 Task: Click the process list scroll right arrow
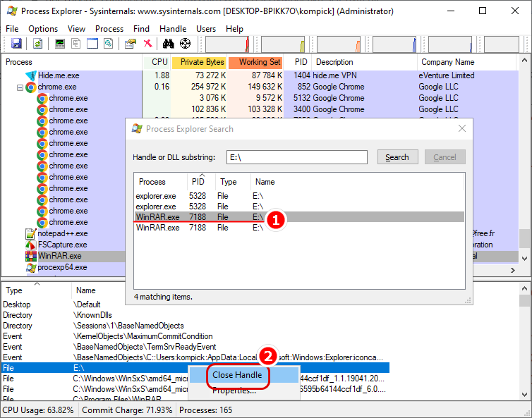point(513,270)
